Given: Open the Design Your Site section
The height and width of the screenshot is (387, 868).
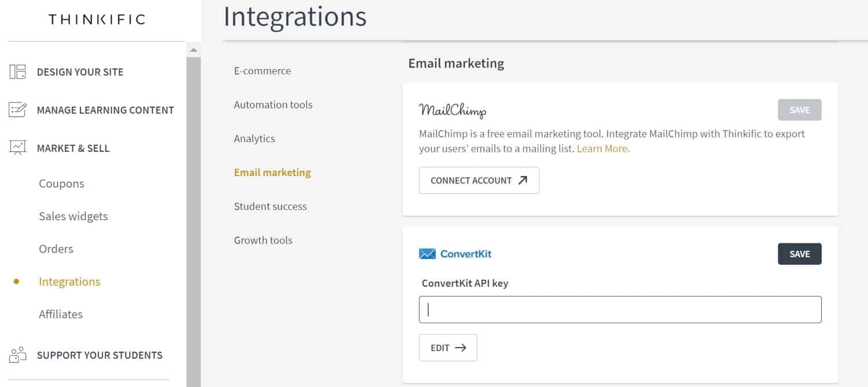Looking at the screenshot, I should (x=80, y=72).
